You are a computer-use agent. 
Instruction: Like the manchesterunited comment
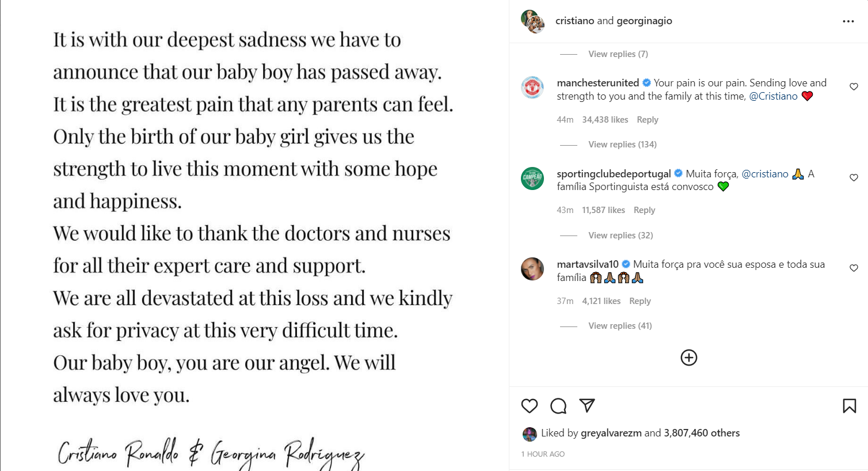coord(854,87)
